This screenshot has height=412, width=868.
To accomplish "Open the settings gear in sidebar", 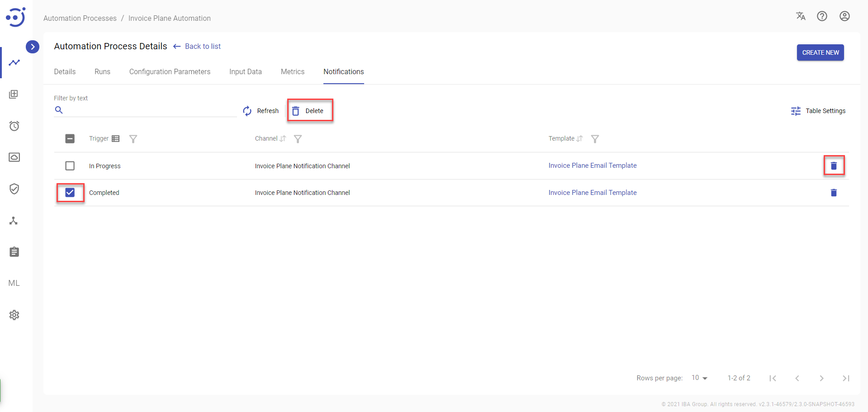I will click(14, 315).
